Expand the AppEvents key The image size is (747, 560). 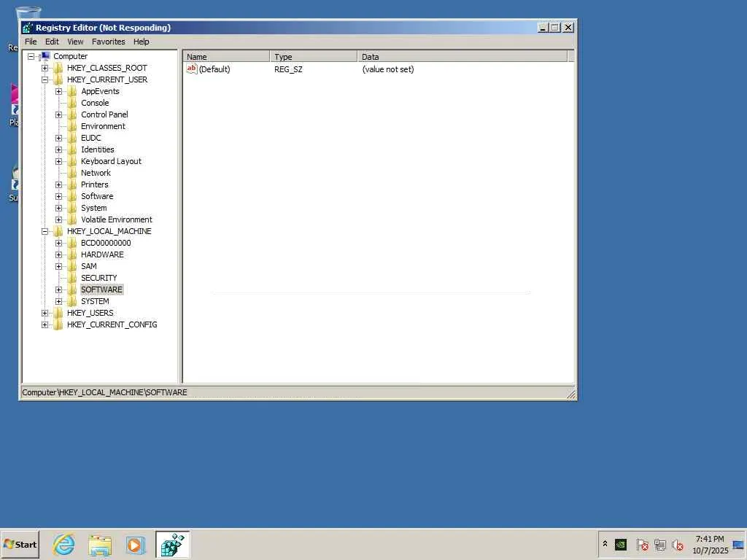[x=58, y=91]
